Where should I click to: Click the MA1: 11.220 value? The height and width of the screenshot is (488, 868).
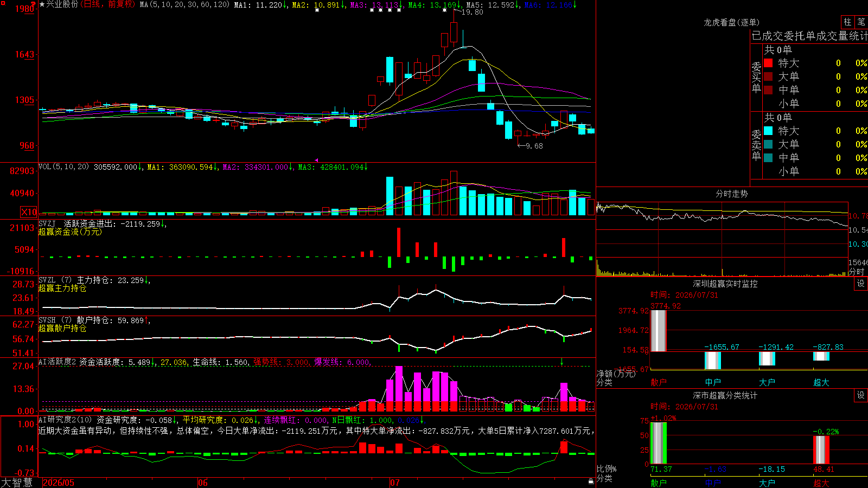[258, 5]
